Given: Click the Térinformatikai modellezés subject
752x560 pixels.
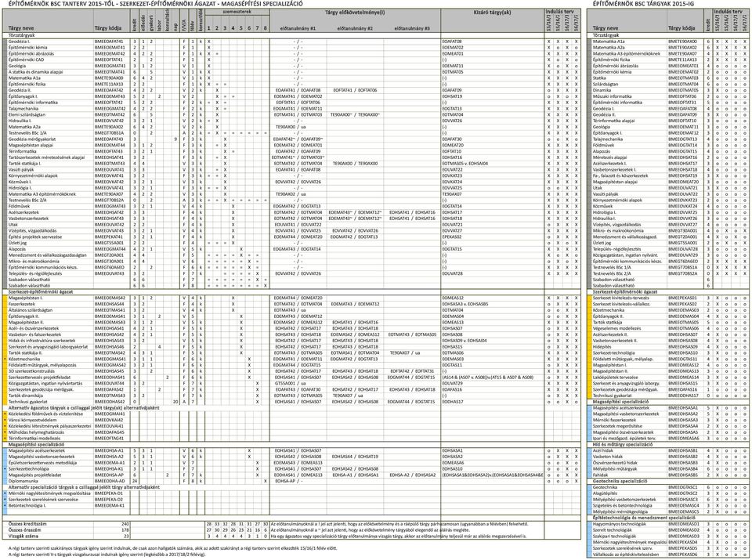Looking at the screenshot, I should (34, 439).
